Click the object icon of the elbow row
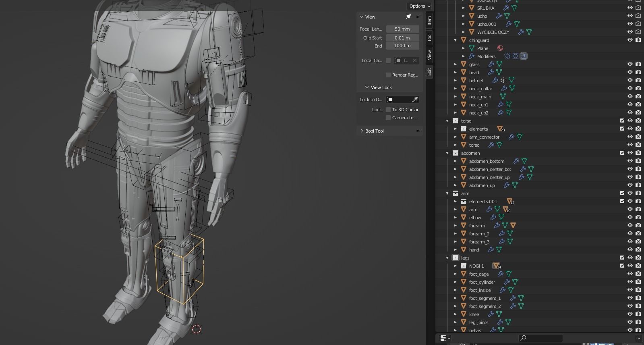Screen dimensions: 644x345 [x=464, y=217]
